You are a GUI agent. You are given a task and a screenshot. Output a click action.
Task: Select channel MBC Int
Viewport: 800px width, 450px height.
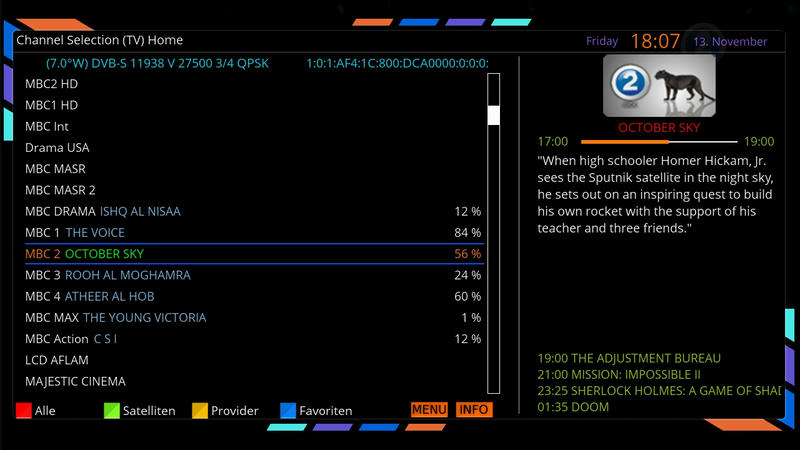(x=254, y=127)
